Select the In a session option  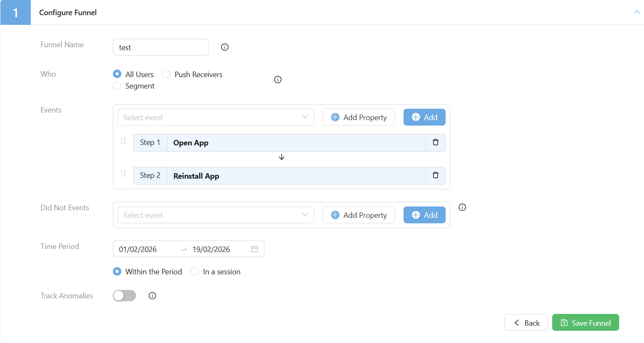click(x=195, y=272)
